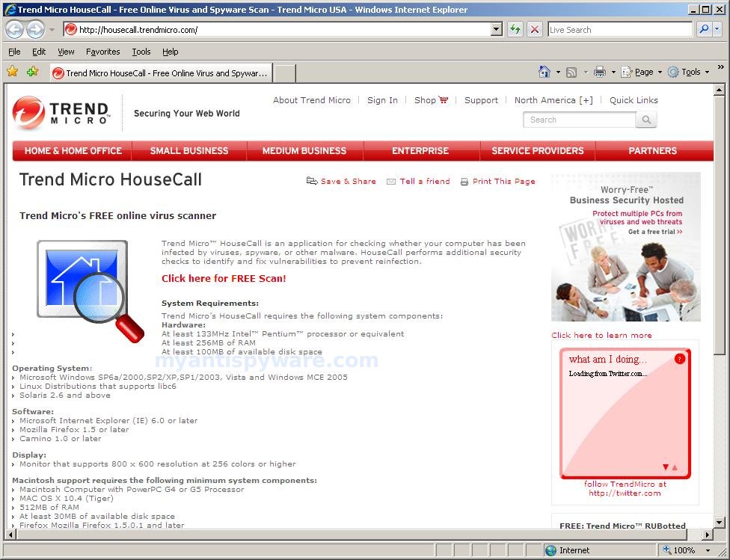Image resolution: width=730 pixels, height=560 pixels.
Task: Open the Service Providers section
Action: 538,151
